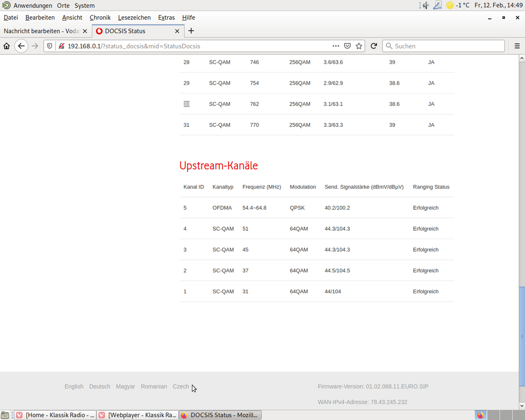Click the Upstream-Kanäle heading
525x420 pixels.
pos(219,166)
